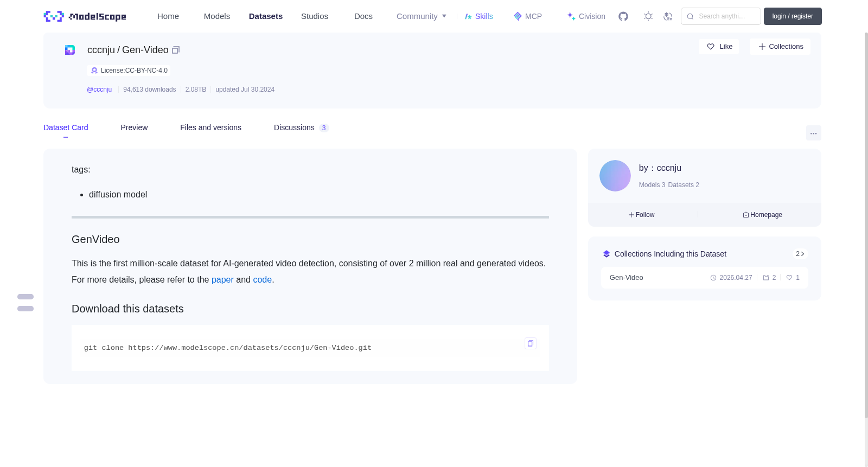
Task: Follow the author cccnju
Action: click(x=642, y=215)
